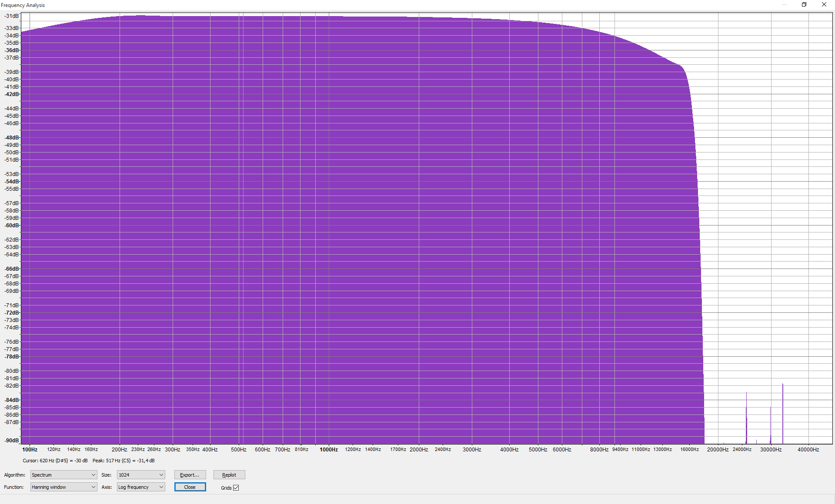Click the -31dB scale label
835x504 pixels.
pyautogui.click(x=12, y=16)
